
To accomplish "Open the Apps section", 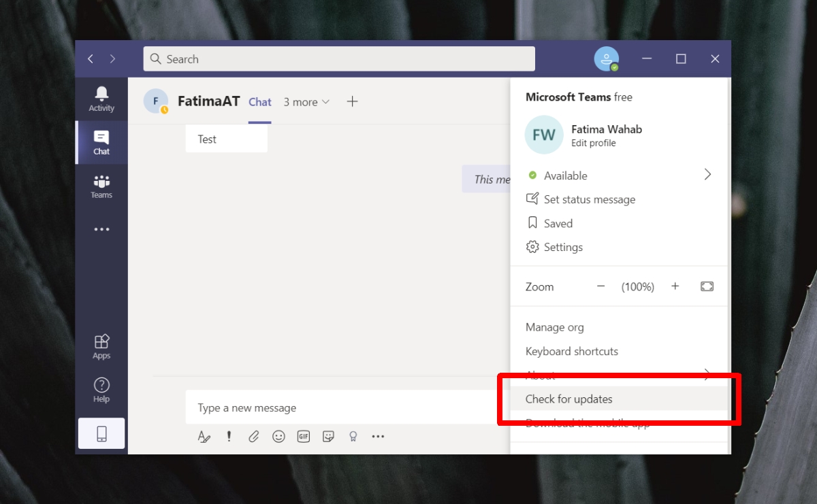I will point(101,346).
